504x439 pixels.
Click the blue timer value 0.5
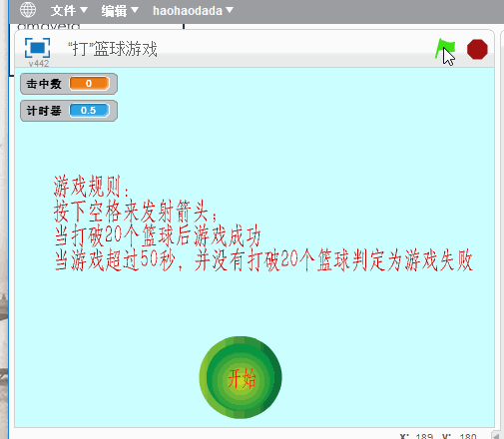point(89,110)
